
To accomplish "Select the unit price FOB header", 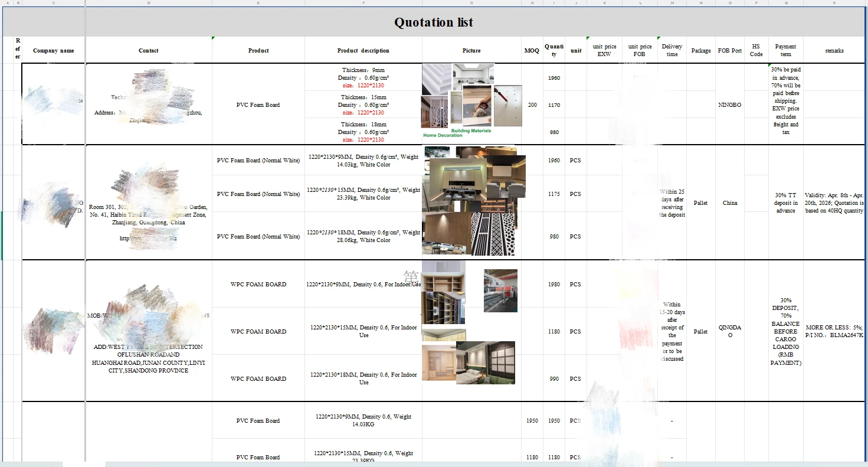I will click(x=640, y=50).
